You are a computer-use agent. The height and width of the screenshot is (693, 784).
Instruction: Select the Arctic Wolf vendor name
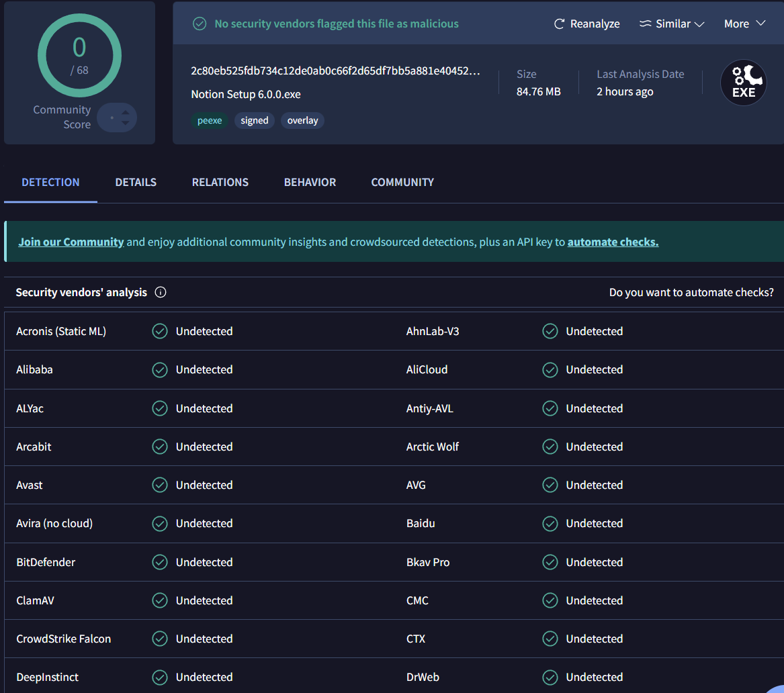433,447
